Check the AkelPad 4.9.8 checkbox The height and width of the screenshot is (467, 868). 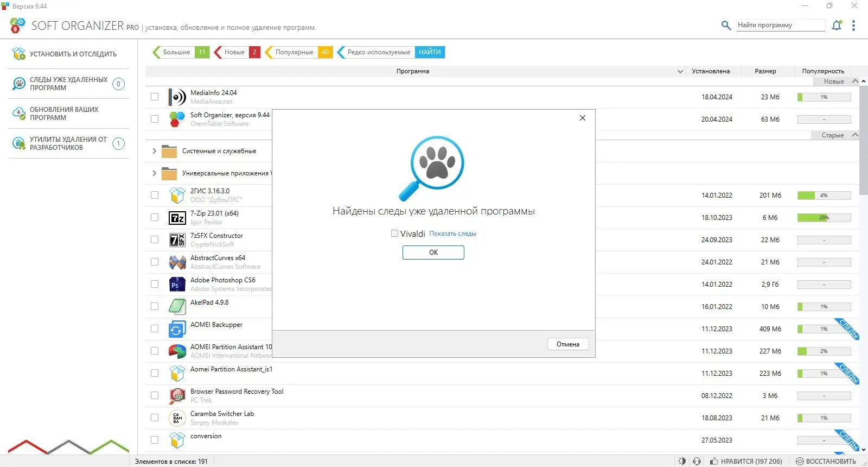(x=155, y=307)
